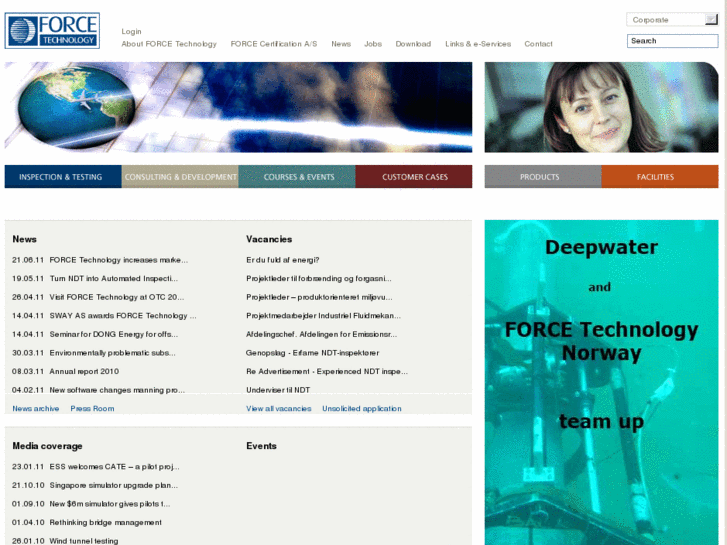Select the Consulting & Development tab
This screenshot has height=545, width=727.
[180, 177]
